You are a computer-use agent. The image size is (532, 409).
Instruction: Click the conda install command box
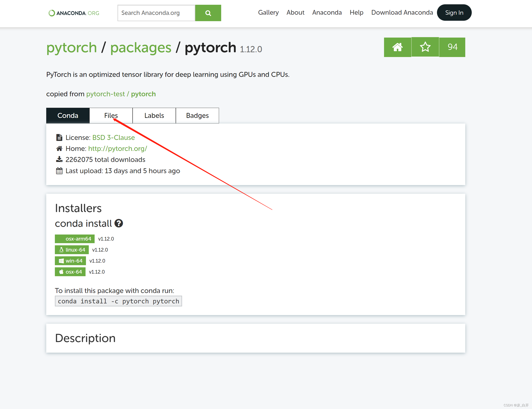[118, 301]
